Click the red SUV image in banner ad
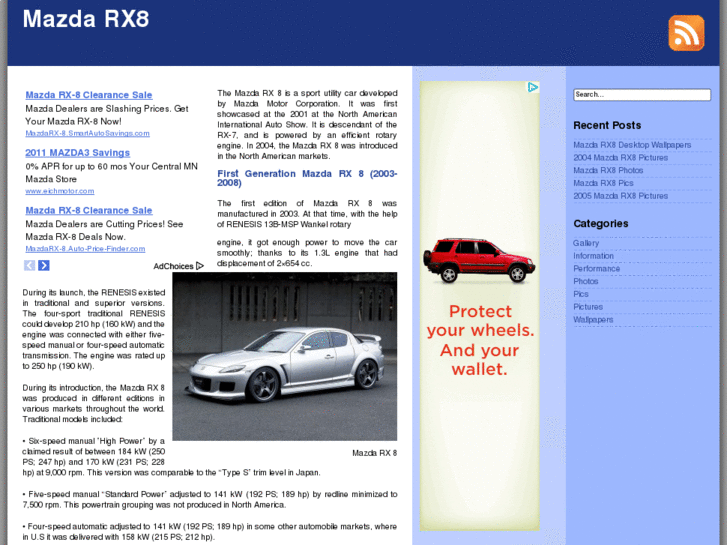Image resolution: width=727 pixels, height=545 pixels. click(x=479, y=260)
